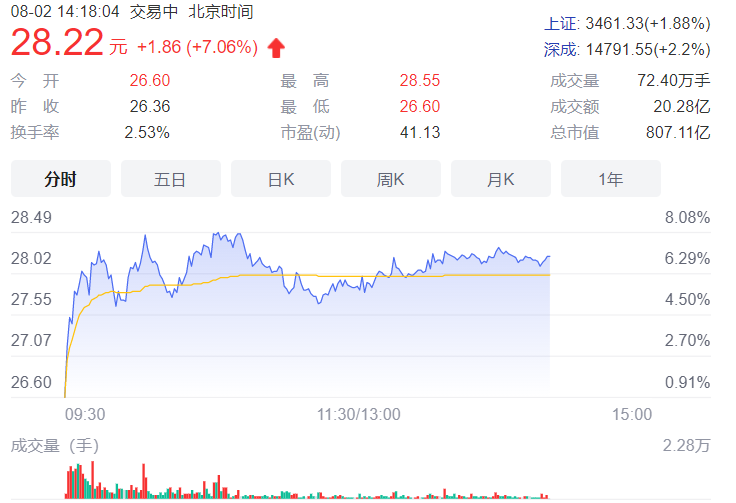Click the 成交量（手） volume chart label
The image size is (736, 503).
tap(54, 444)
